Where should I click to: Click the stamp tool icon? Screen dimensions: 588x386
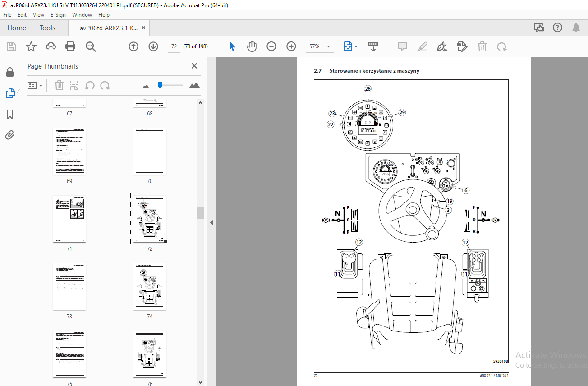point(462,46)
